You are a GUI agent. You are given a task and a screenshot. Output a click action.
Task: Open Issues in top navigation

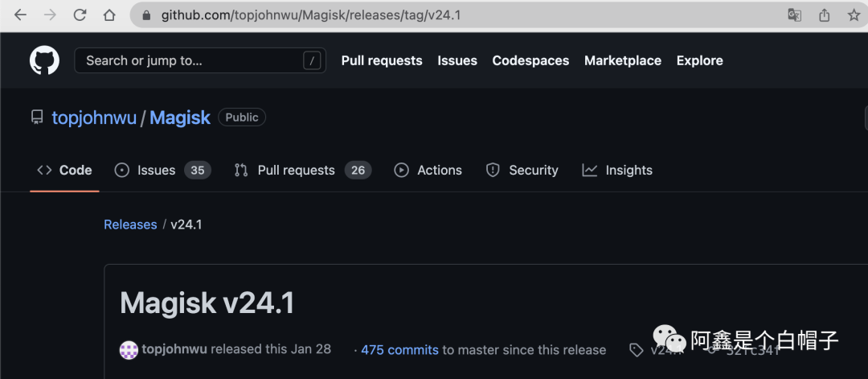[x=457, y=60]
